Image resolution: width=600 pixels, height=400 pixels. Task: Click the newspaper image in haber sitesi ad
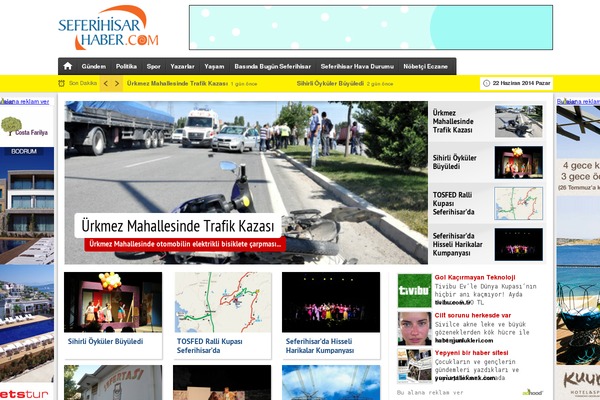click(414, 366)
